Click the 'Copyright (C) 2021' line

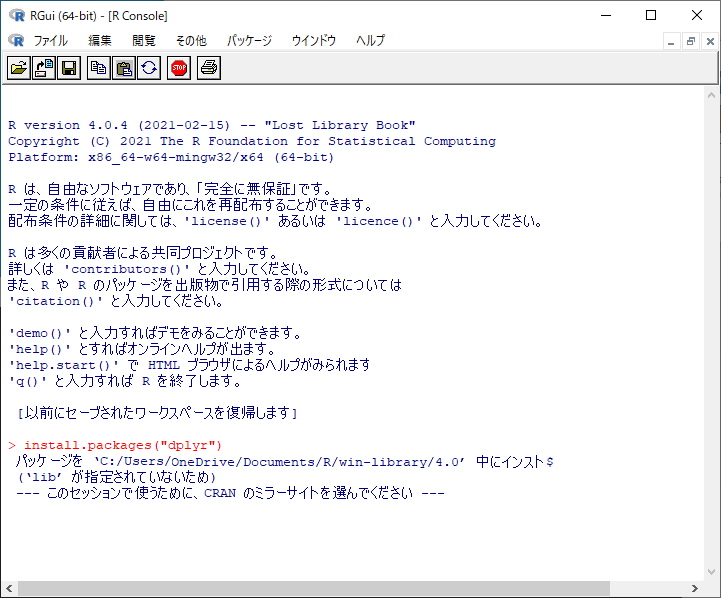(252, 141)
